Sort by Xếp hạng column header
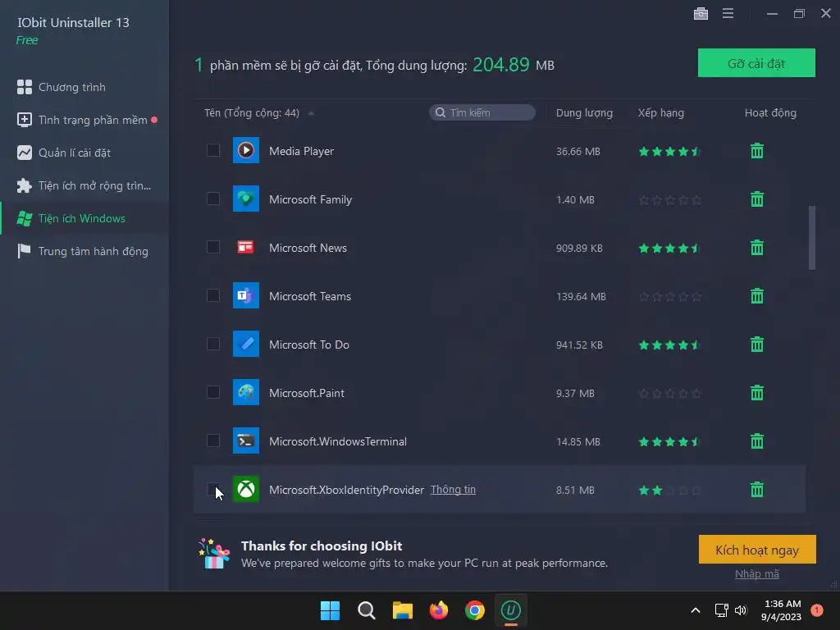This screenshot has width=840, height=630. pos(660,113)
